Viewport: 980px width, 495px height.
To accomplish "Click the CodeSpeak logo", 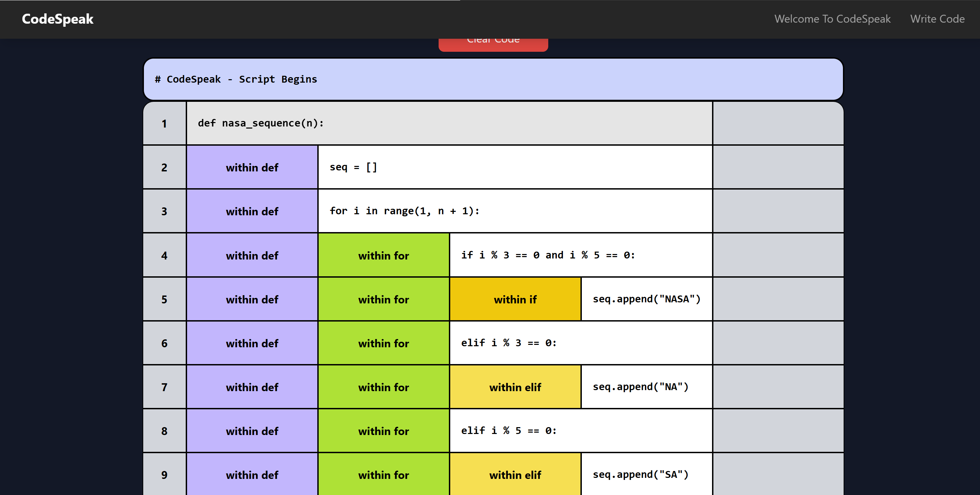I will [x=58, y=19].
